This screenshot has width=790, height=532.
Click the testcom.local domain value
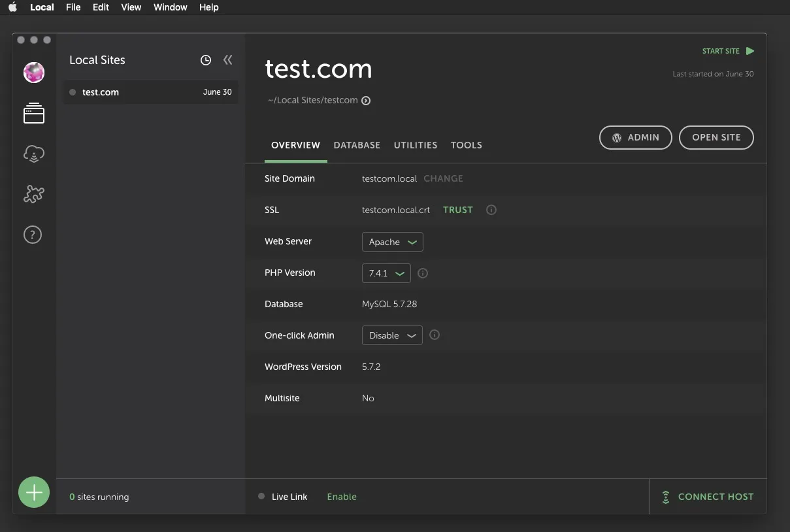coord(389,178)
